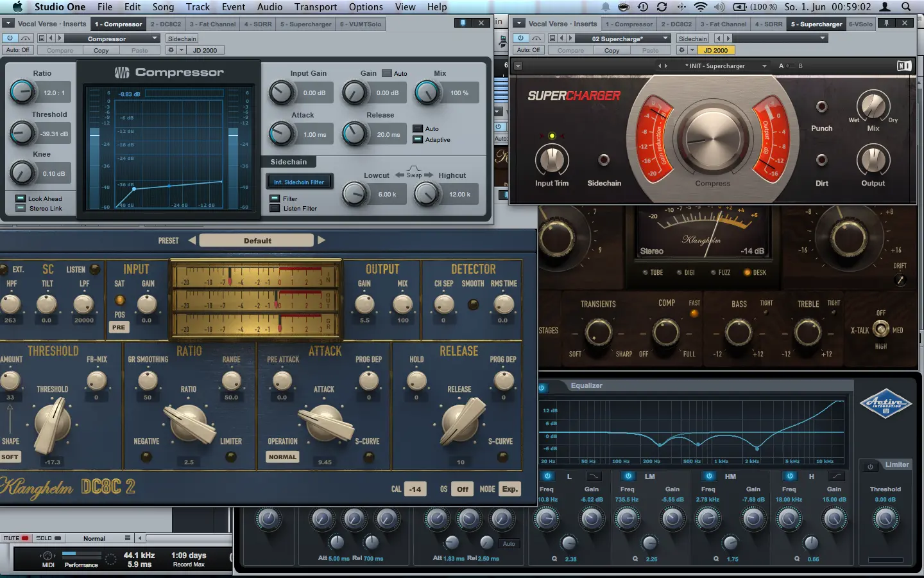Click Copy in Compressor window
This screenshot has height=578, width=924.
pos(101,50)
